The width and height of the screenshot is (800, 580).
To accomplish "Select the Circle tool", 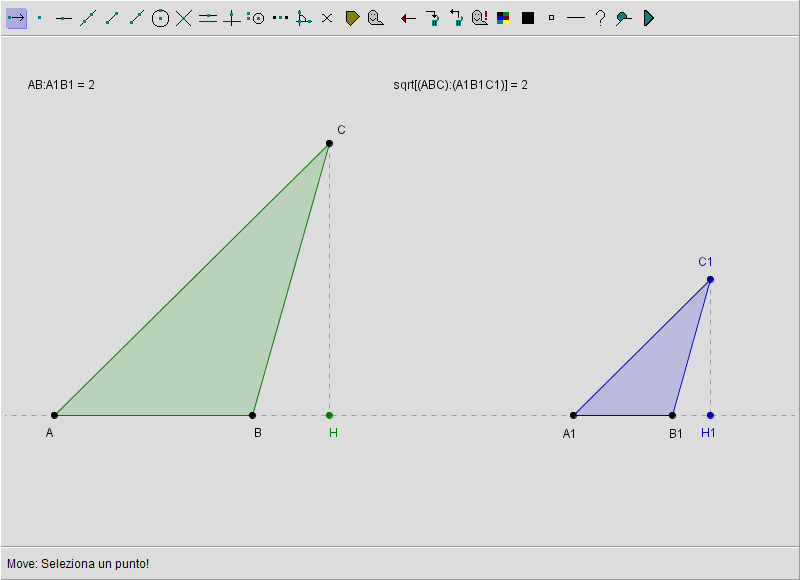I will [x=160, y=18].
